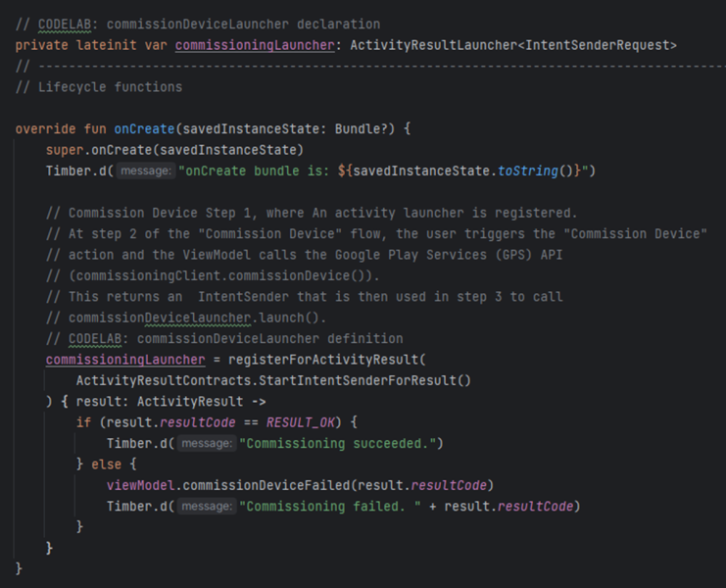Click the RESULT_OK constant

[300, 422]
